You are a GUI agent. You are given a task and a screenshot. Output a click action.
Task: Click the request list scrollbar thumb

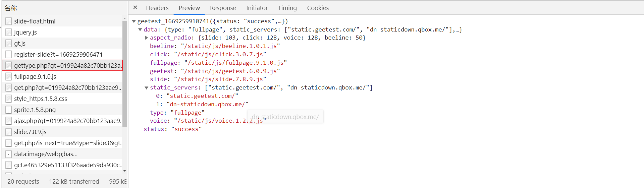125,74
